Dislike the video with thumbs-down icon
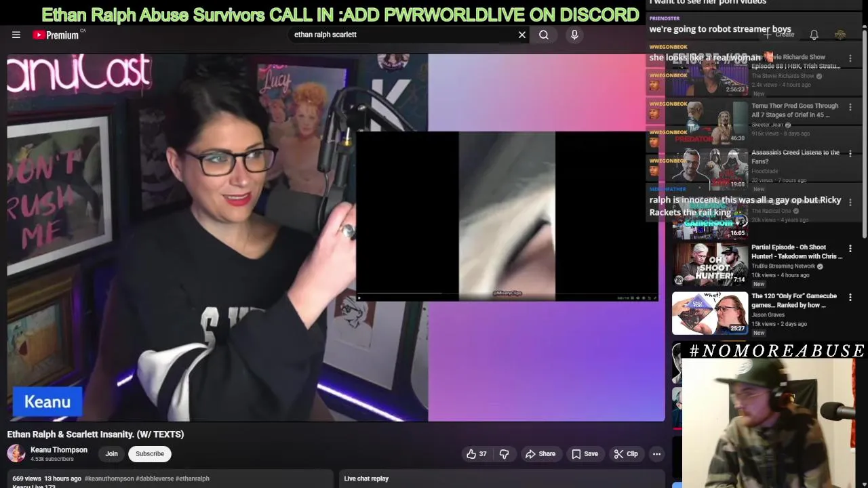This screenshot has height=488, width=868. click(x=504, y=454)
